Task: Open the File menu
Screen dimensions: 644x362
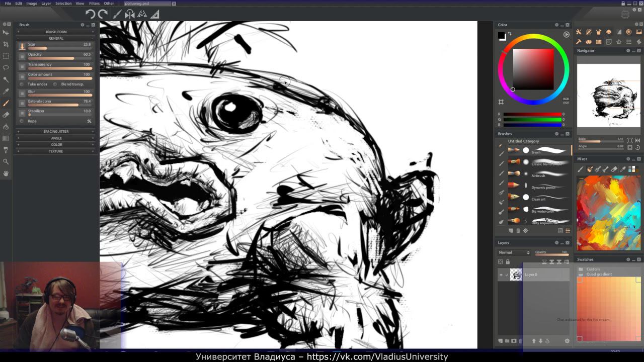Action: click(8, 4)
